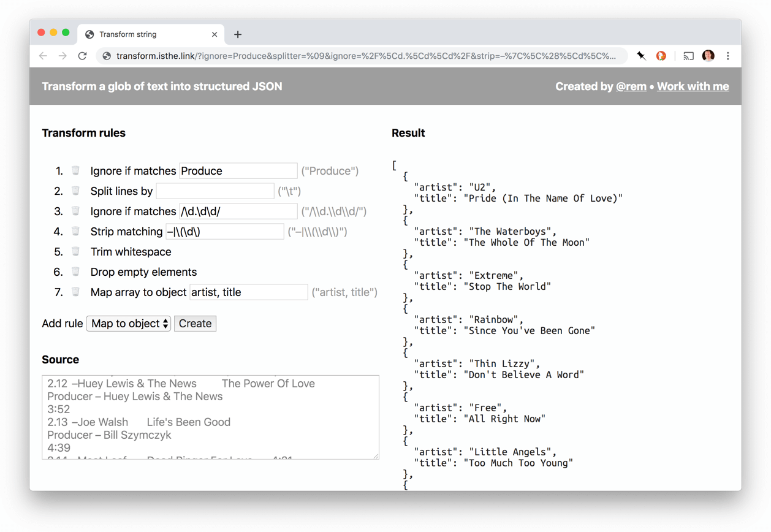
Task: Click the browser address bar URL
Action: point(366,56)
